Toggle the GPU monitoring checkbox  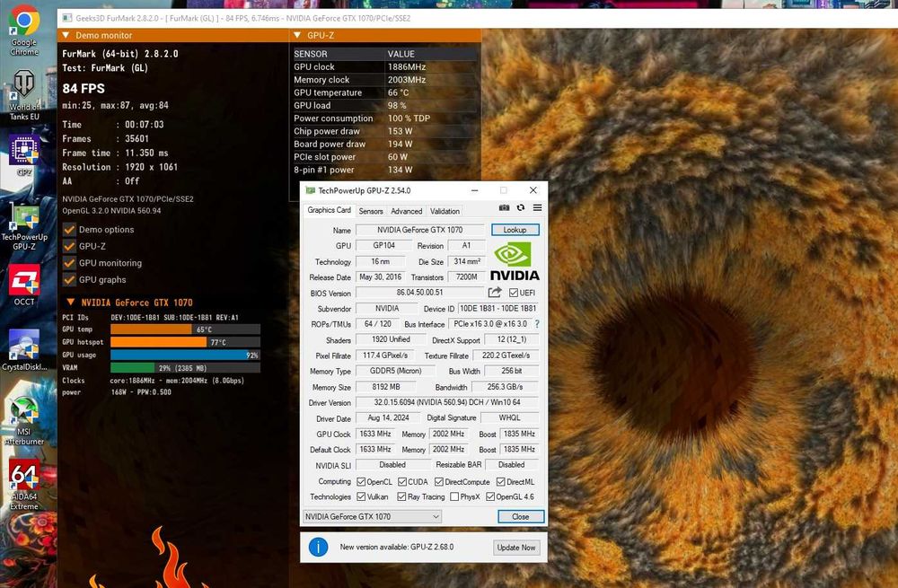point(69,263)
